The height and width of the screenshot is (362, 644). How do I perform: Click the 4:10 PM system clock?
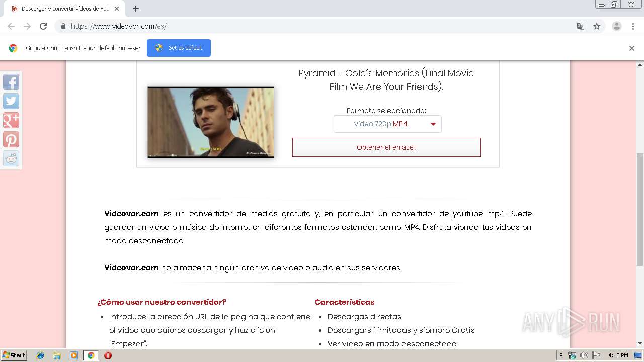point(618,355)
